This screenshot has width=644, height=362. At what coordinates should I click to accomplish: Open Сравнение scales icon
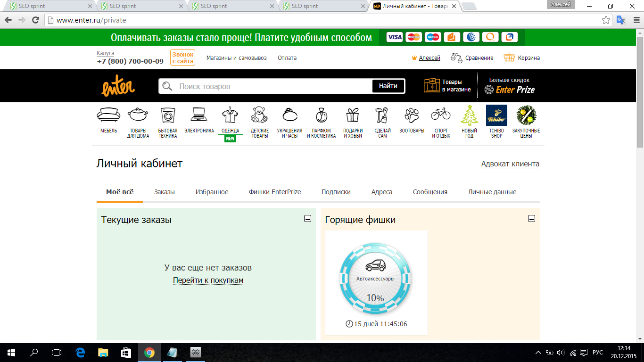click(x=456, y=58)
